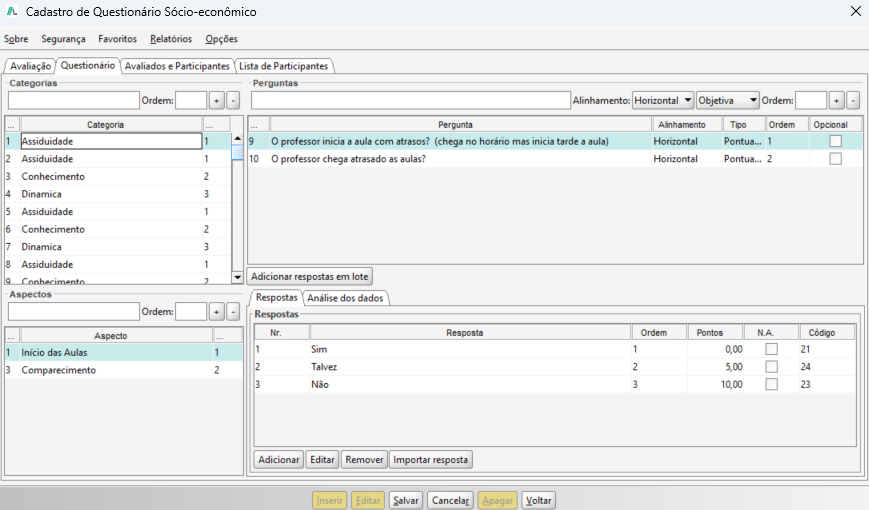Viewport: 869px width, 510px height.
Task: Click the minus button in Perguntas
Action: [x=853, y=100]
